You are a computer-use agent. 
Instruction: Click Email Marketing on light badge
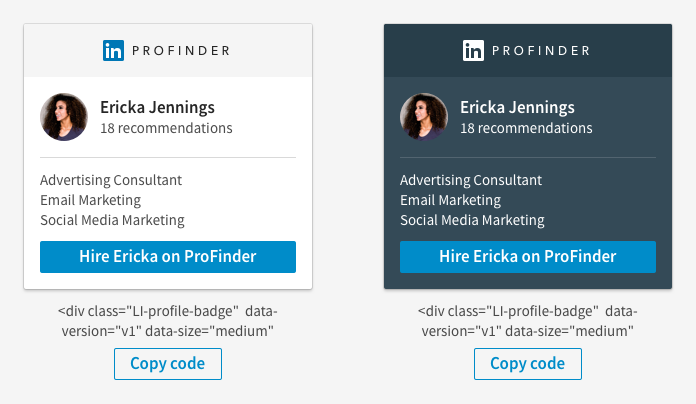pyautogui.click(x=91, y=200)
